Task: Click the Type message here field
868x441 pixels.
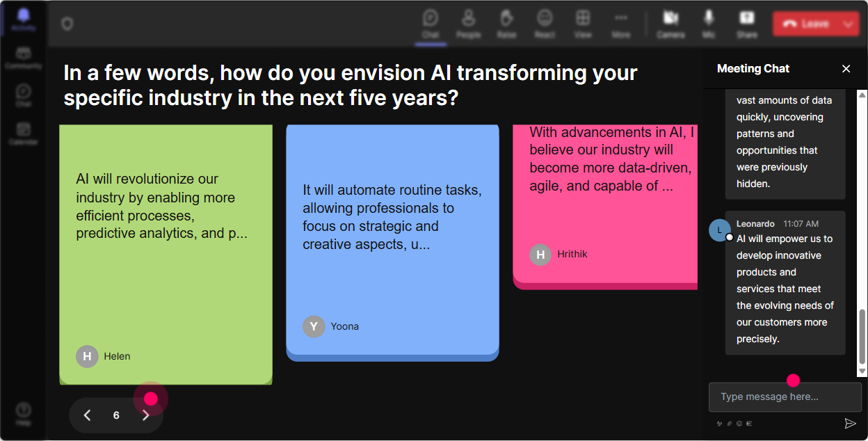Action: tap(785, 396)
